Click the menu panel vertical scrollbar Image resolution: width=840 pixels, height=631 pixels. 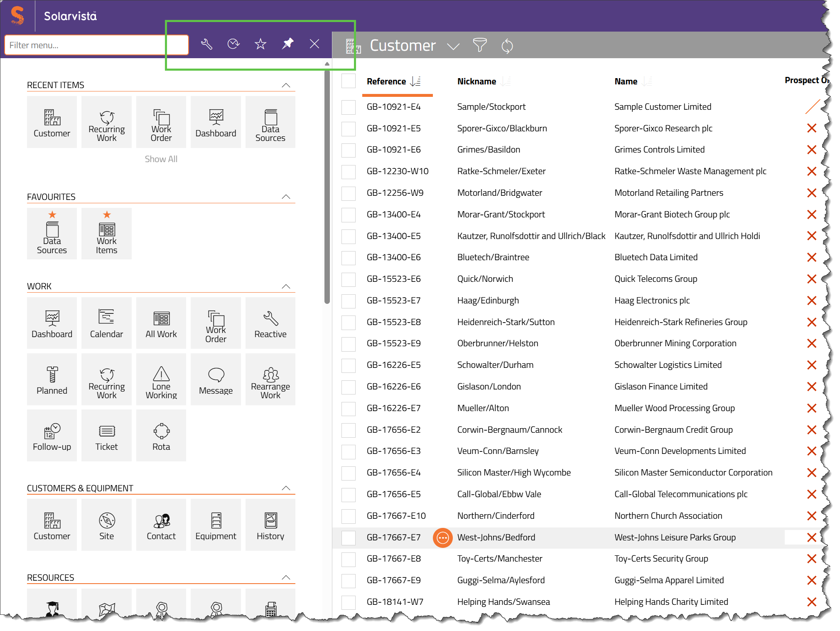coord(327,187)
